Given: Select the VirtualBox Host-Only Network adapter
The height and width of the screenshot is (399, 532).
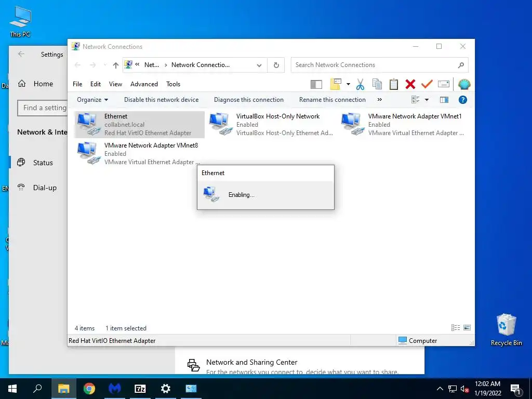Looking at the screenshot, I should [x=271, y=125].
